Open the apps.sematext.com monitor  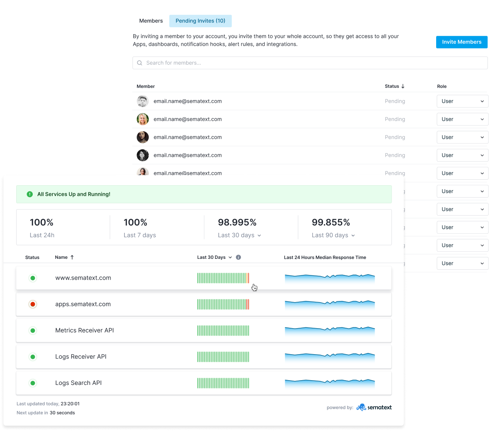pyautogui.click(x=83, y=304)
